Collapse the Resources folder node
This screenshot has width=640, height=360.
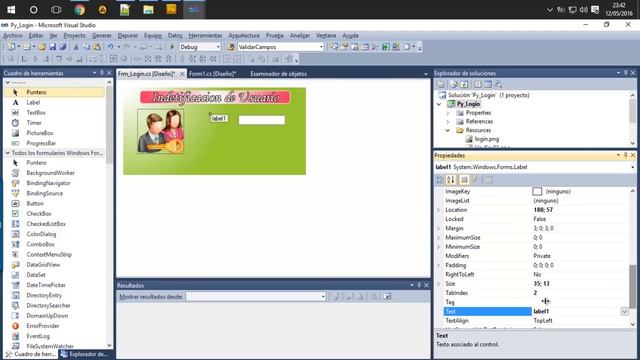click(448, 131)
